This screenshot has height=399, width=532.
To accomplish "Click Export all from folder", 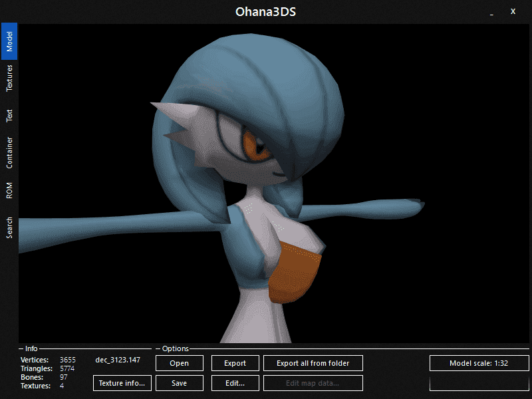I will 313,363.
